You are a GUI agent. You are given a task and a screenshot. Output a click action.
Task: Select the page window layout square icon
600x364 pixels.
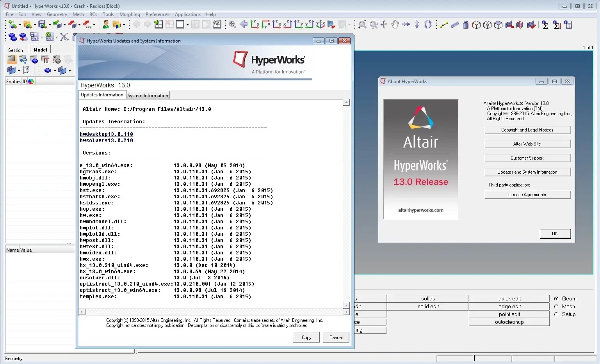pyautogui.click(x=180, y=25)
